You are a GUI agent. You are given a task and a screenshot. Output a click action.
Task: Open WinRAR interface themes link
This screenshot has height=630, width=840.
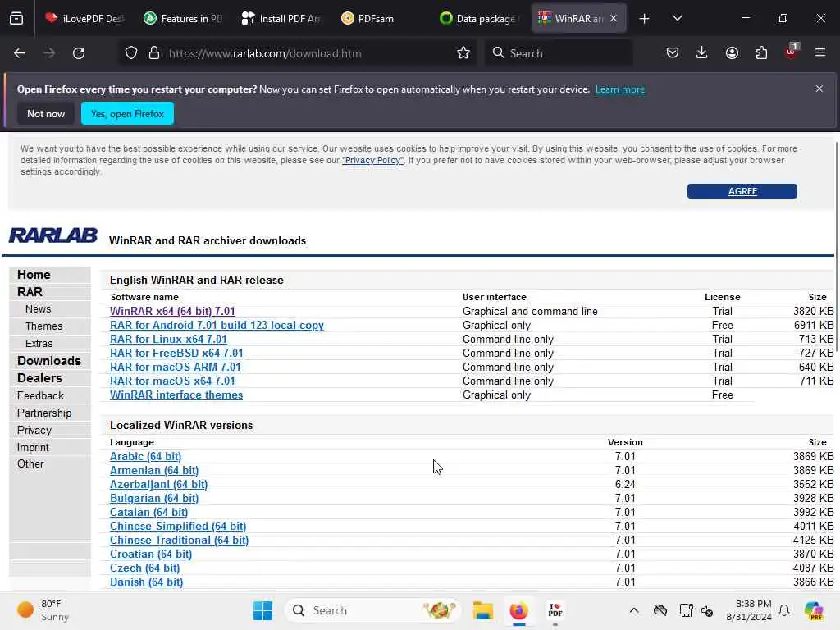[176, 395]
